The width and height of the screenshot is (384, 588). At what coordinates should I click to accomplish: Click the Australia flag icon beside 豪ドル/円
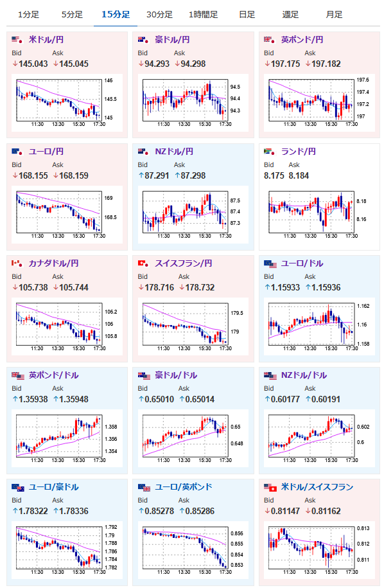(143, 39)
